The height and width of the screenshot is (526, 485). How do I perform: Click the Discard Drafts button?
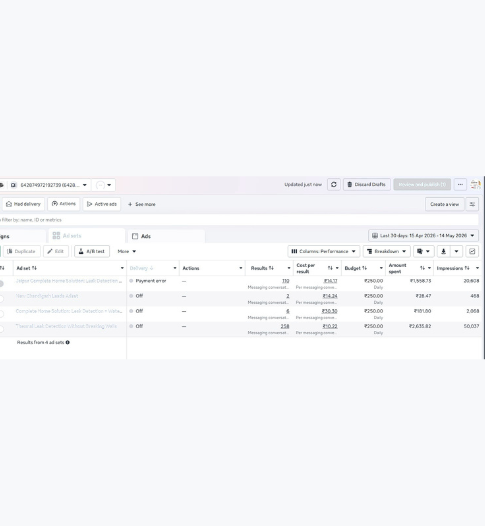[x=367, y=185]
